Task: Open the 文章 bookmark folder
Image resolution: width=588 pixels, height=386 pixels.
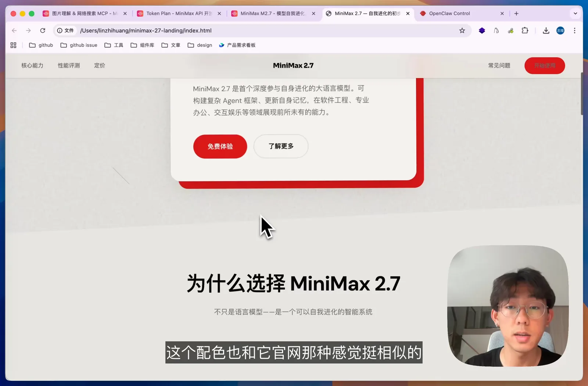Action: [171, 45]
